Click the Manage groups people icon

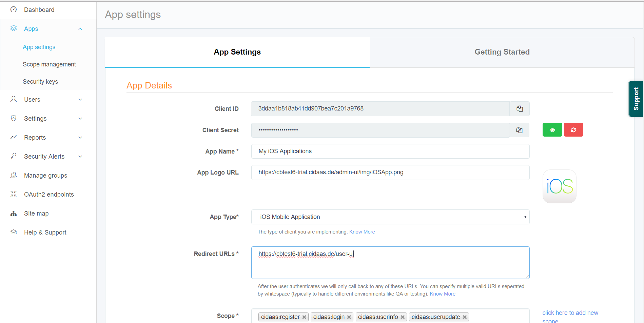tap(14, 175)
